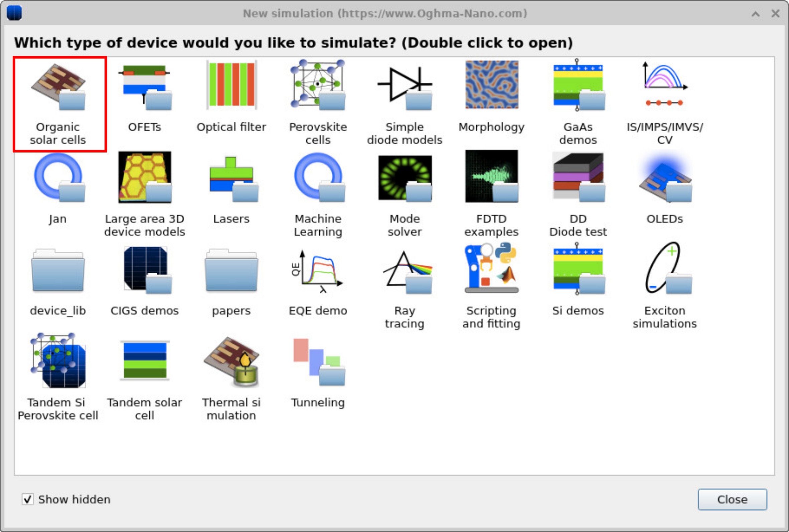Uncheck the Show hidden checkbox
The height and width of the screenshot is (532, 789).
[28, 499]
